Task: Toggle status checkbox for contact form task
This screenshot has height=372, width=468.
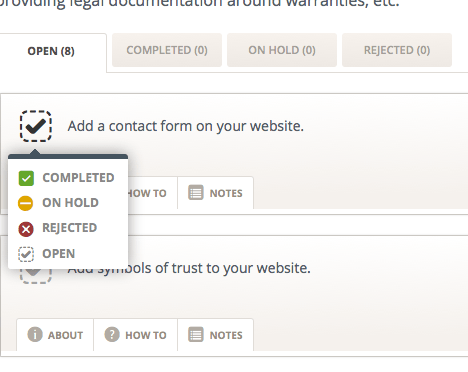Action: tap(36, 126)
